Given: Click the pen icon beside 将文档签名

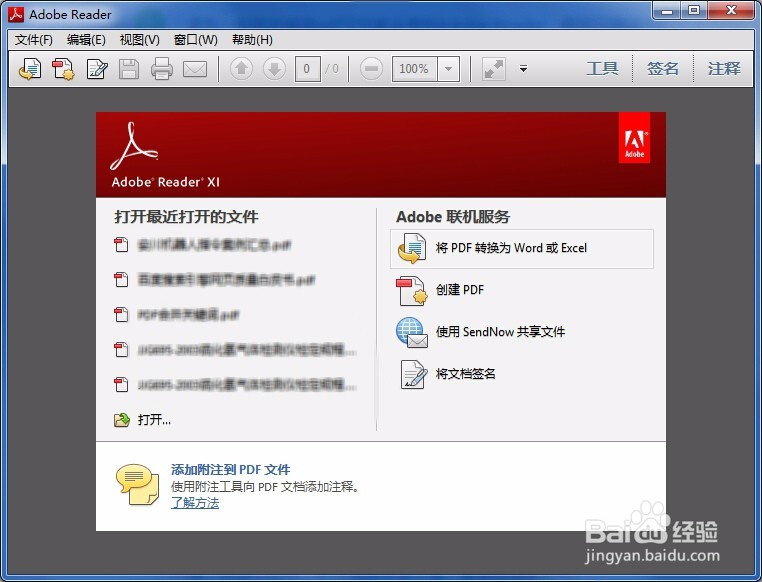Looking at the screenshot, I should [x=414, y=374].
